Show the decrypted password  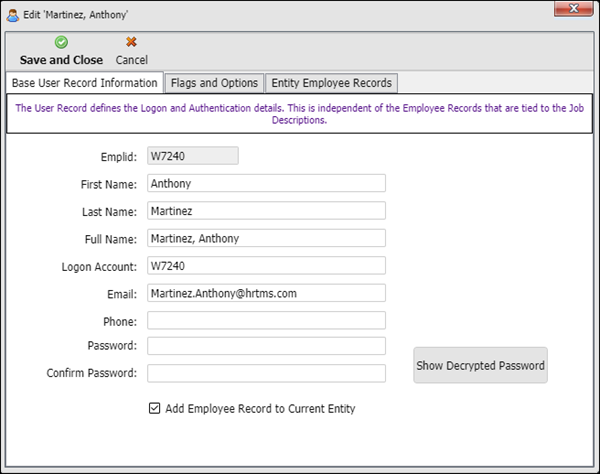click(480, 365)
